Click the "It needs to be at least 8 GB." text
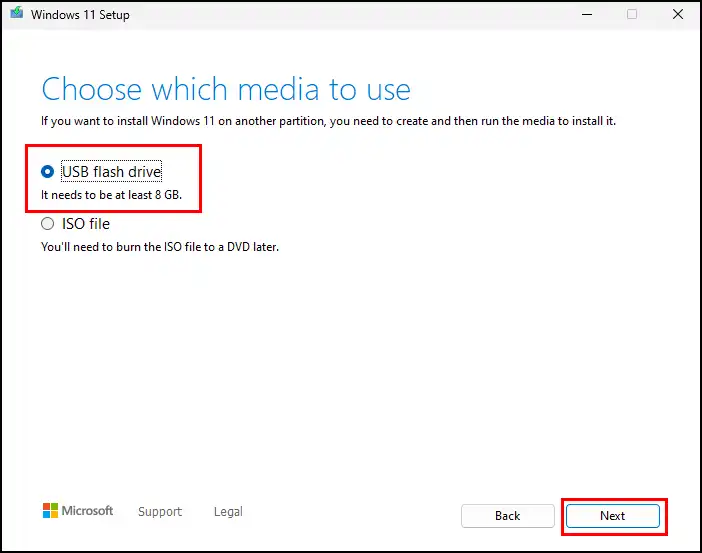The height and width of the screenshot is (553, 702). click(x=111, y=195)
